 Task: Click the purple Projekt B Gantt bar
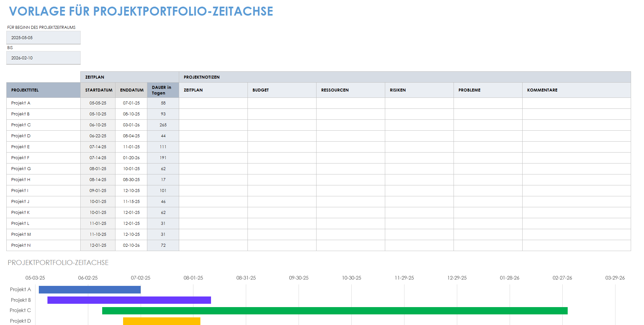tap(129, 300)
